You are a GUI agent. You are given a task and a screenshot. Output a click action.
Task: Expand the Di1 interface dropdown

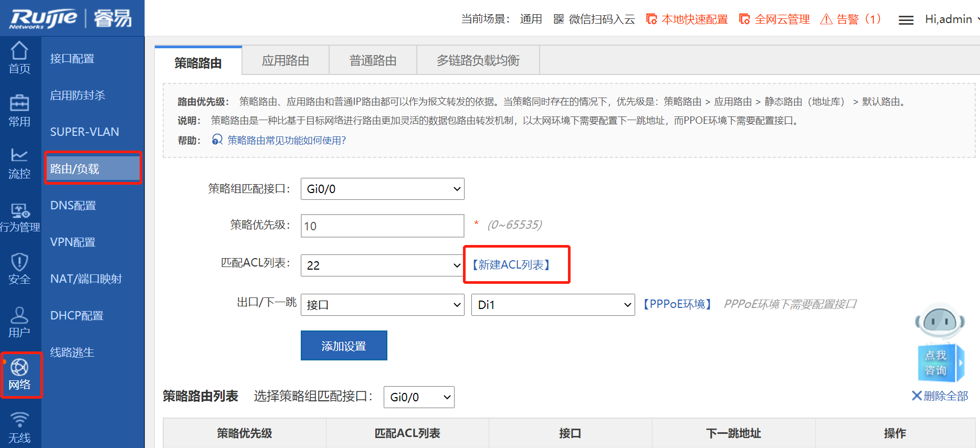[553, 305]
